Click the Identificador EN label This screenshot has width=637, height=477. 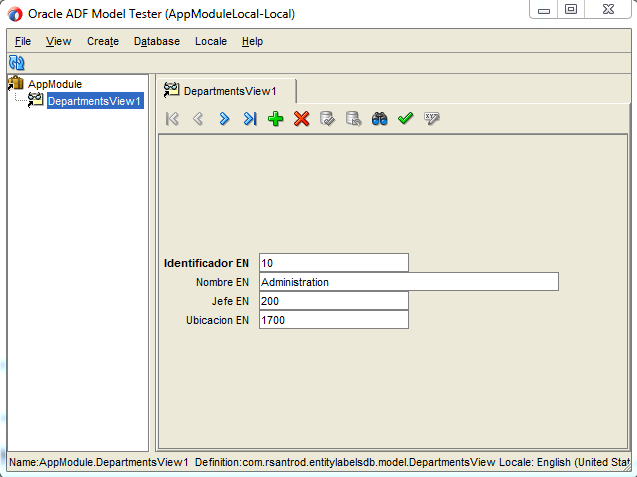[x=206, y=263]
